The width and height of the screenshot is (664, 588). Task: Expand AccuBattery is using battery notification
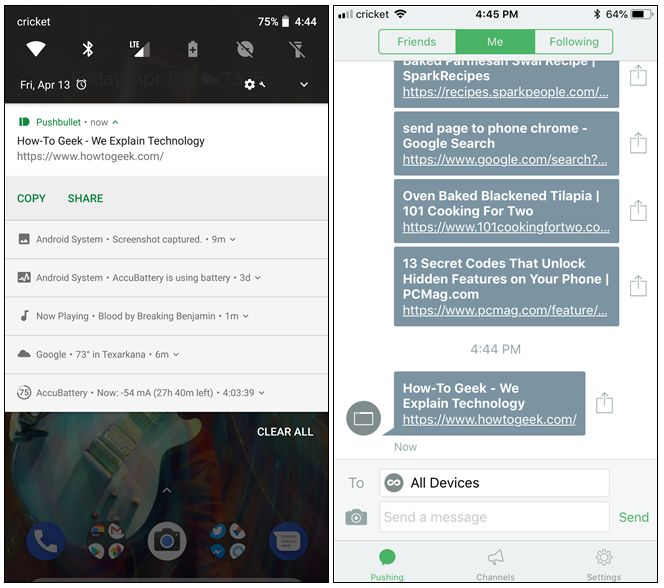[x=258, y=278]
